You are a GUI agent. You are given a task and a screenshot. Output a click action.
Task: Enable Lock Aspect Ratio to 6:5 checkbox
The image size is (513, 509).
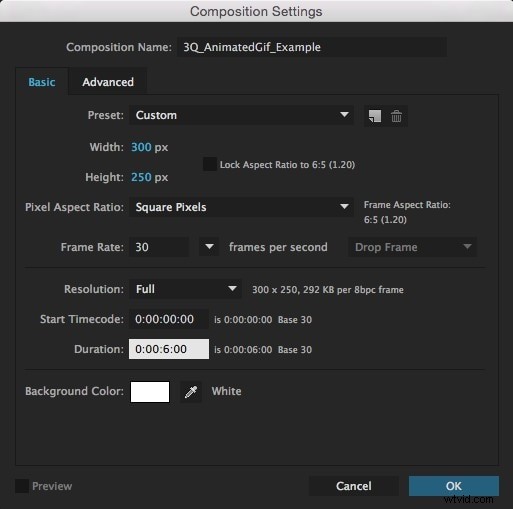[210, 164]
